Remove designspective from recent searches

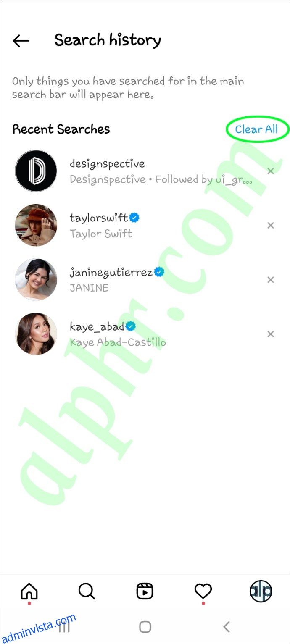[x=271, y=171]
